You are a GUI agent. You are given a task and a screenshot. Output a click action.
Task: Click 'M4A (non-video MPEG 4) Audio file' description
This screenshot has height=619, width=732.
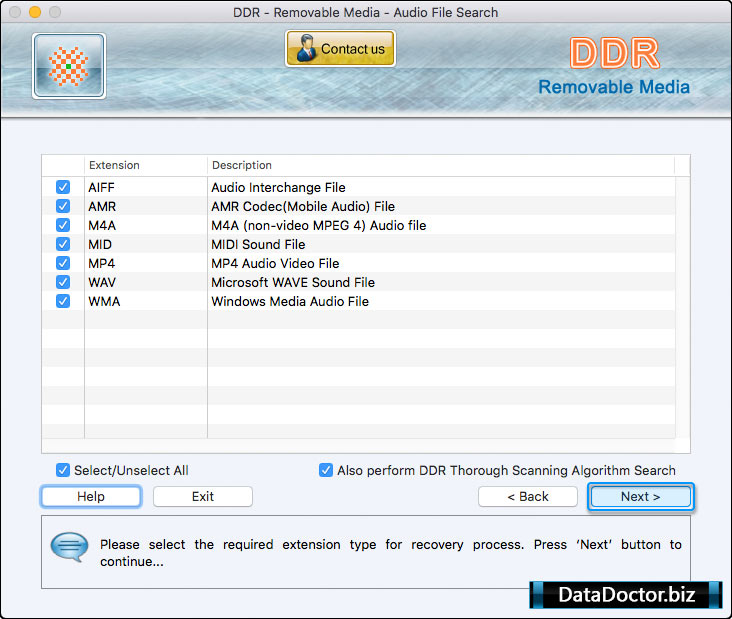tap(318, 225)
